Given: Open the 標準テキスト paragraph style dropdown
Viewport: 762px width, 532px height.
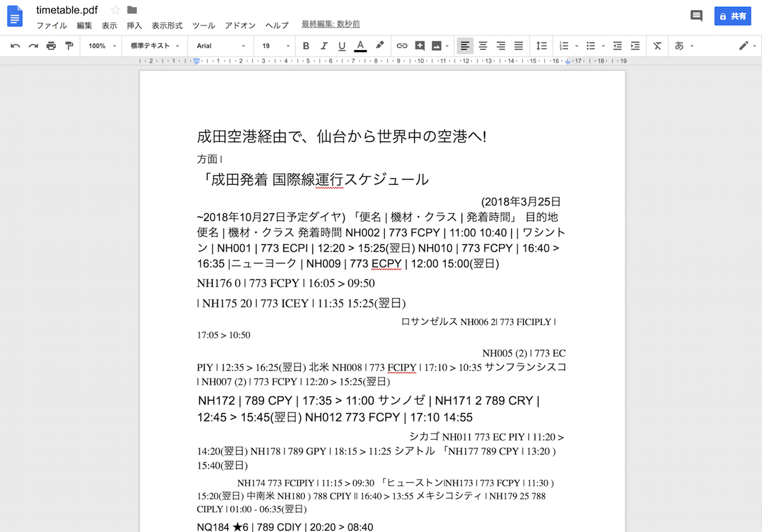Looking at the screenshot, I should point(155,46).
